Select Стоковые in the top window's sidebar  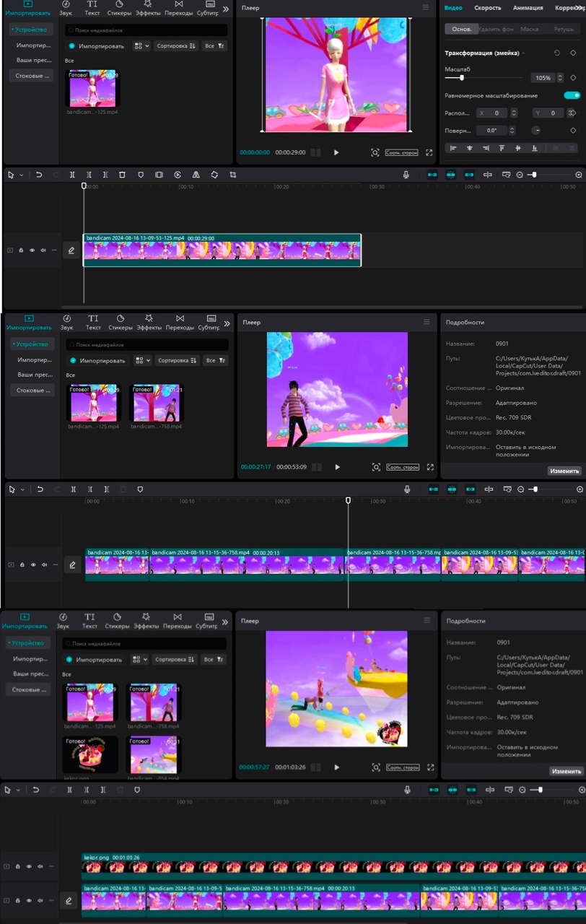[x=32, y=76]
